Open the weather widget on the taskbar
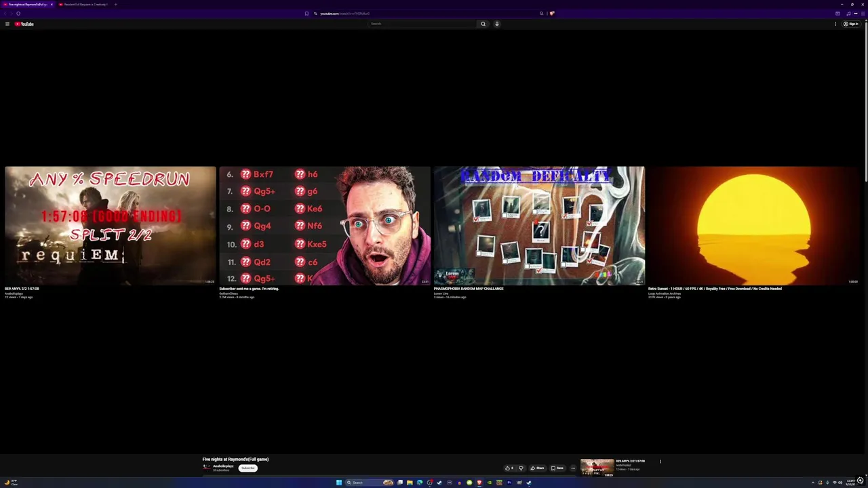Screen dimensions: 868x488 [x=11, y=483]
